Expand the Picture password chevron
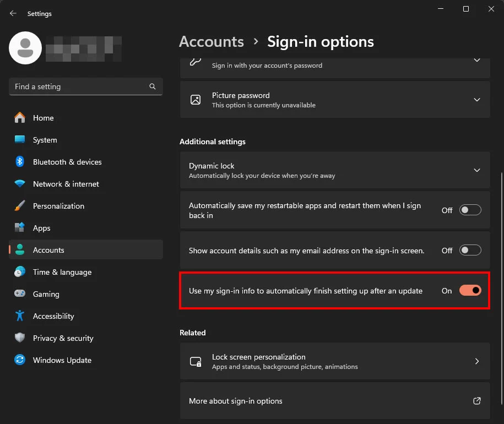This screenshot has height=424, width=504. pyautogui.click(x=477, y=100)
